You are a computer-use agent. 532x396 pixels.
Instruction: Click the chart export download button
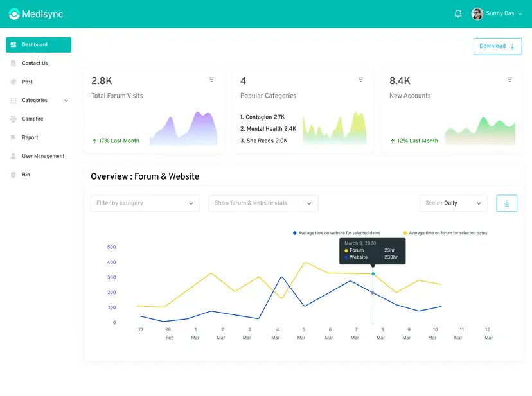tap(506, 203)
